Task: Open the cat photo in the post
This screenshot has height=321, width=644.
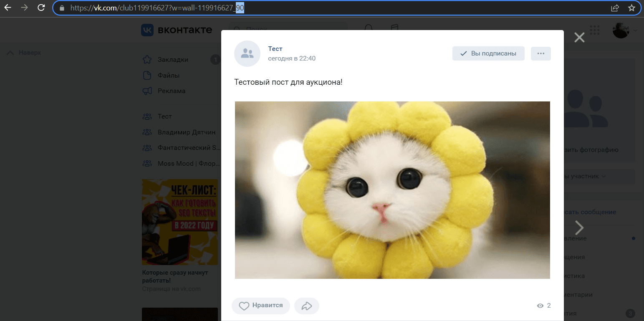Action: point(392,190)
